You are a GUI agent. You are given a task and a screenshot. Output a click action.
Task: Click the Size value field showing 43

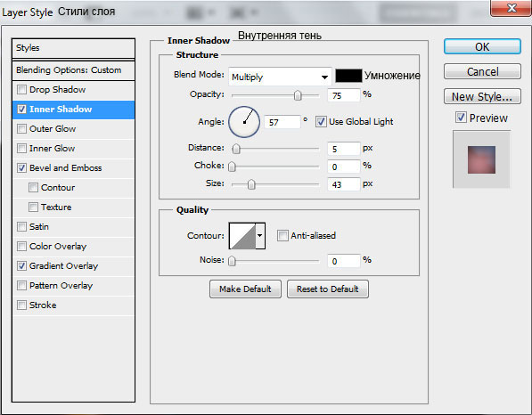pos(343,184)
